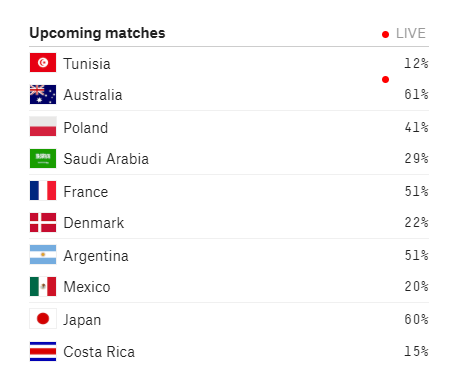This screenshot has height=378, width=457.
Task: Click the Denmark flag icon
Action: coord(43,222)
